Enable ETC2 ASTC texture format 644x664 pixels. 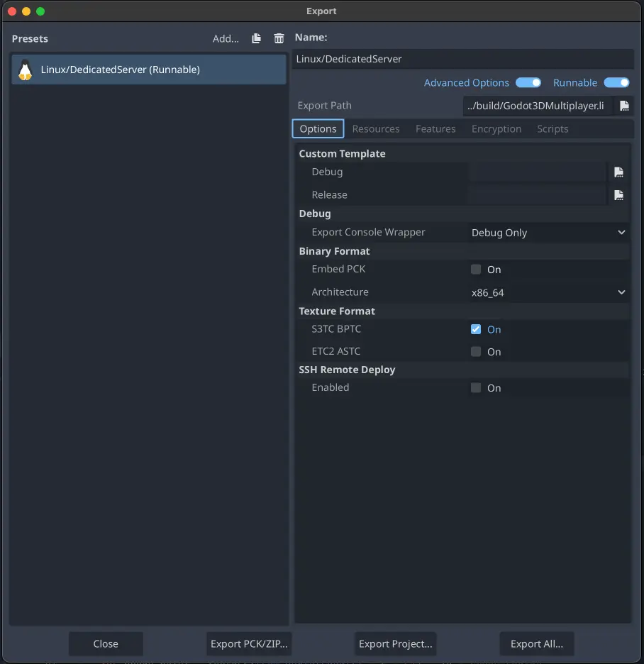pyautogui.click(x=476, y=352)
